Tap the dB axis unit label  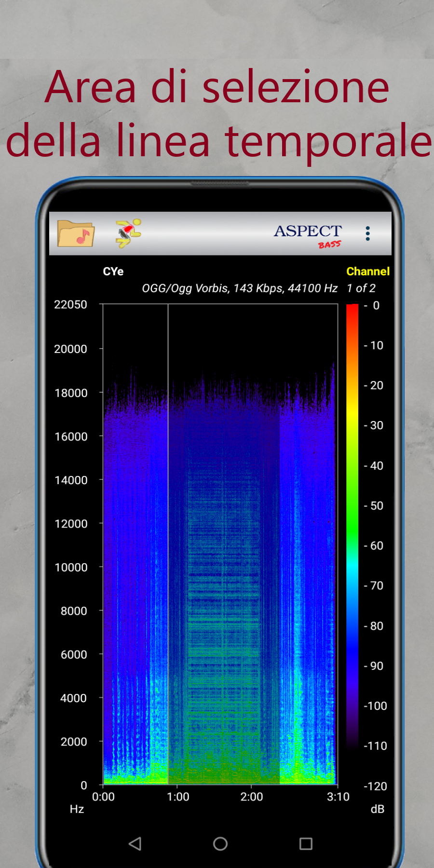pos(378,809)
